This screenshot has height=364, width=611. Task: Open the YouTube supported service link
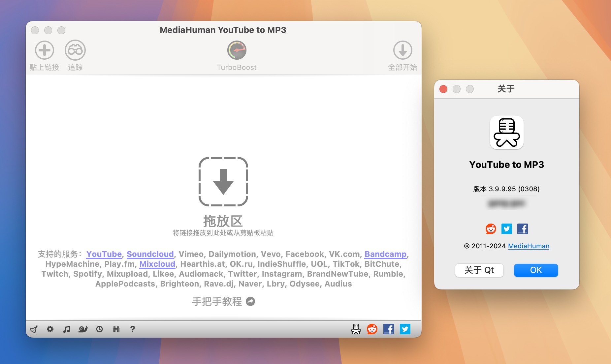(104, 254)
